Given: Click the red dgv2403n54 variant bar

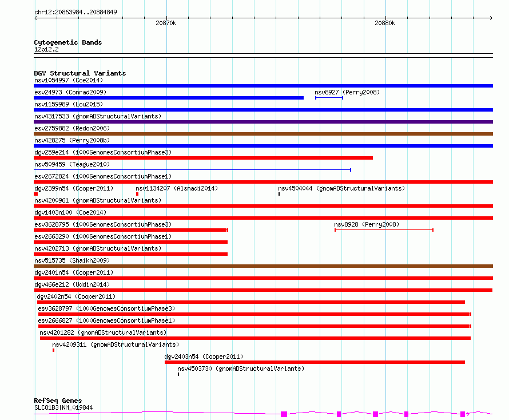Looking at the screenshot, I should tap(315, 363).
